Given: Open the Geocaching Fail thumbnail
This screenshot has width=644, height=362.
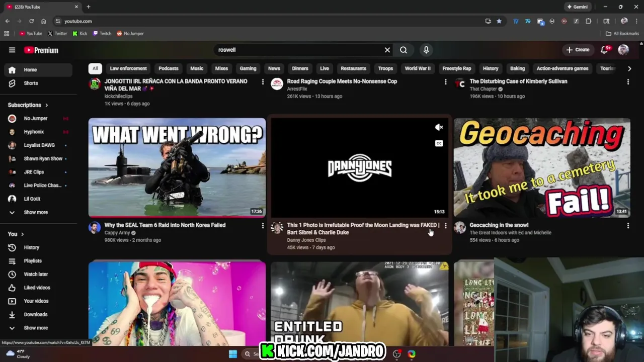Looking at the screenshot, I should click(542, 167).
